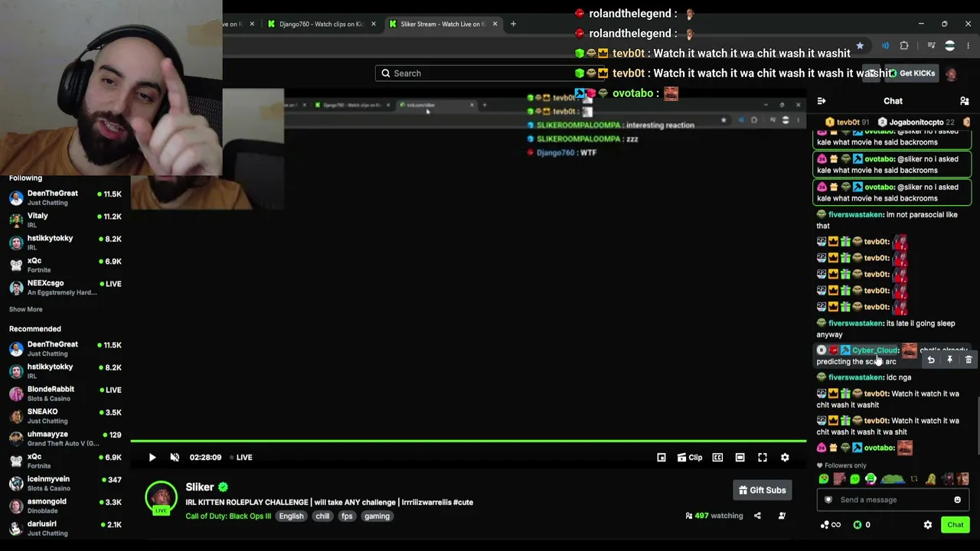Viewport: 980px width, 551px height.
Task: Click the Send a message field
Action: click(x=892, y=500)
